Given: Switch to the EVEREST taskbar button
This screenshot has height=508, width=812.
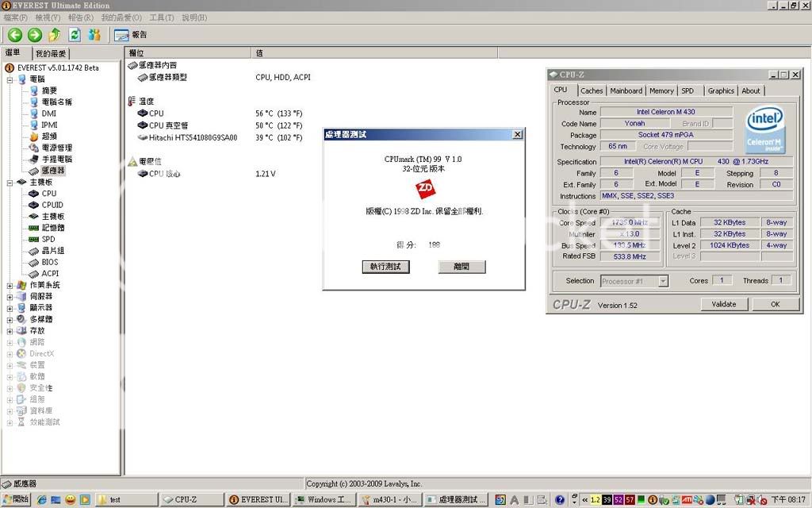Looking at the screenshot, I should pos(258,500).
